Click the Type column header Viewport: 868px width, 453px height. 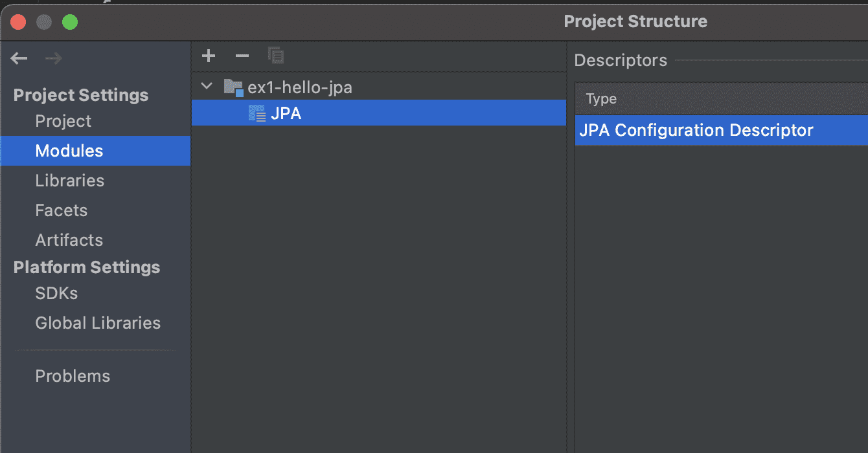[721, 99]
